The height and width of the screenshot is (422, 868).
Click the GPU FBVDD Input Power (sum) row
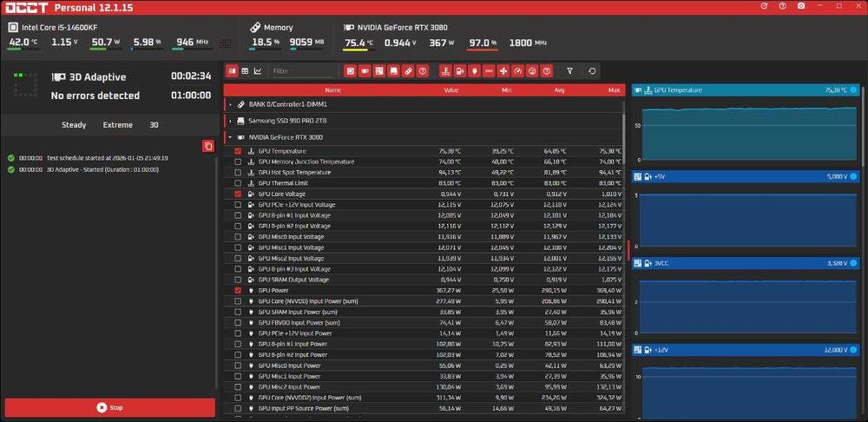[424, 323]
